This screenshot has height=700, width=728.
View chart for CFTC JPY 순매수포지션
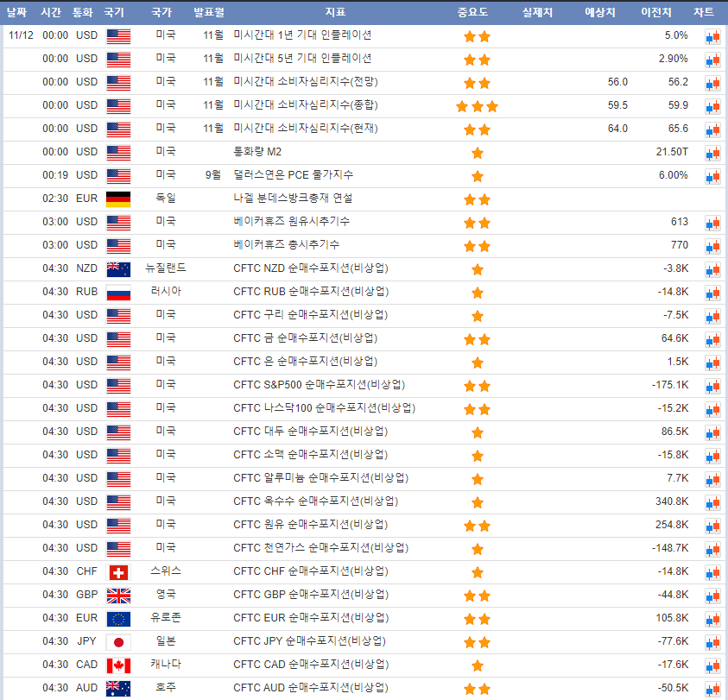[x=712, y=642]
